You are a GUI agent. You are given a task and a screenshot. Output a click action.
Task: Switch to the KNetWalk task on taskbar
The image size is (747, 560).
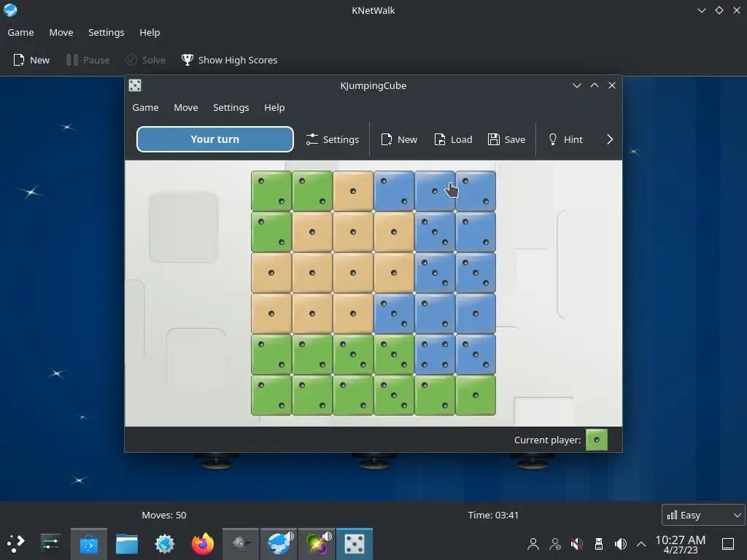coord(279,544)
